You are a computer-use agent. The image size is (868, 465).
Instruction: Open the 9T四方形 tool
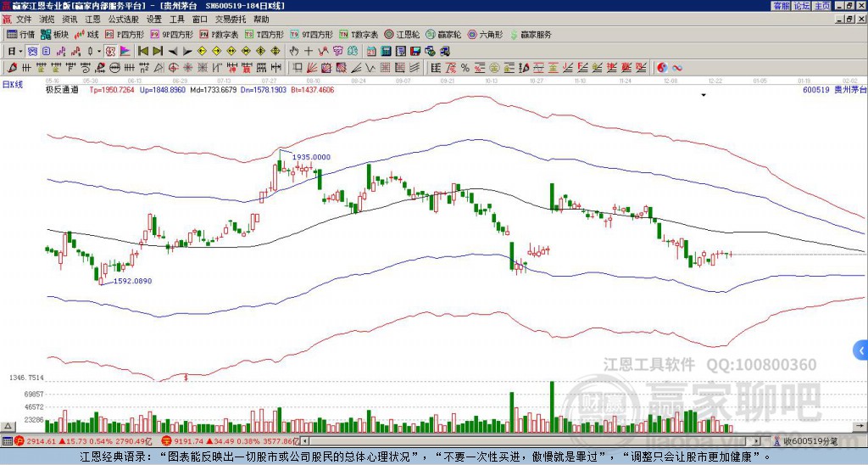pos(311,34)
